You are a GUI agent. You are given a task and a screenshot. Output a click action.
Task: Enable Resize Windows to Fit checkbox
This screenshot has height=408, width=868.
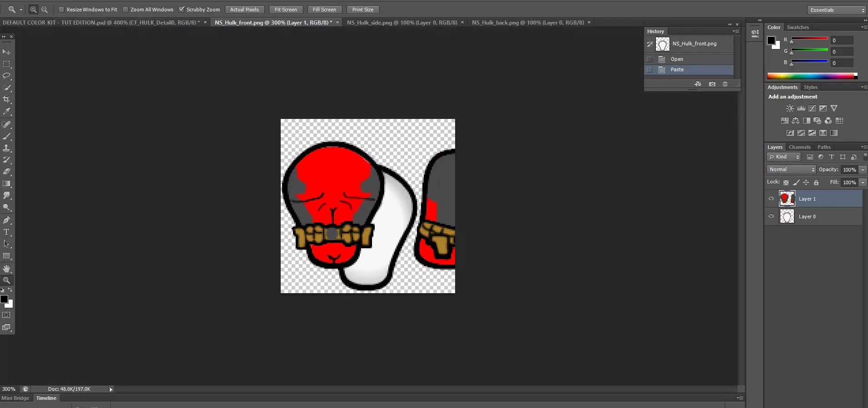61,10
